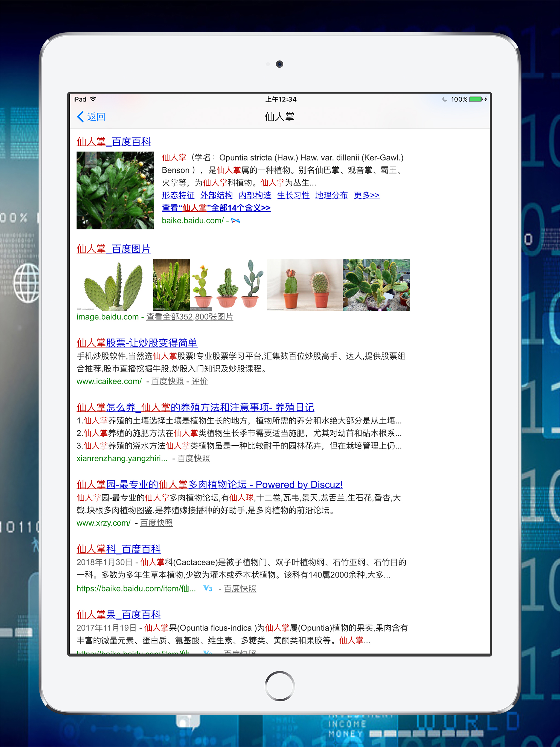560x747 pixels.
Task: Open the 仙人掌_百度图片 result title
Action: click(x=113, y=249)
